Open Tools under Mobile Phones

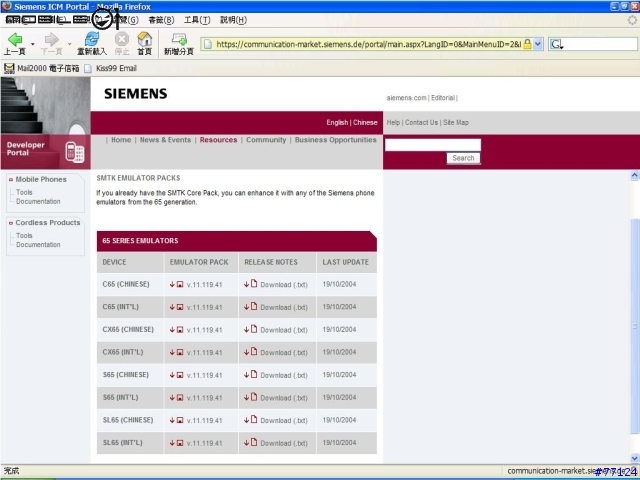(24, 192)
